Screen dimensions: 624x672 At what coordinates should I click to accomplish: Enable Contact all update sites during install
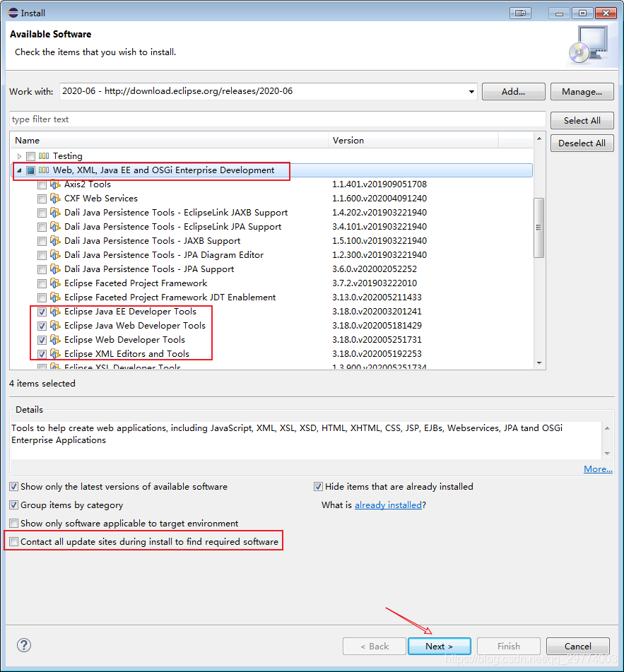click(13, 542)
